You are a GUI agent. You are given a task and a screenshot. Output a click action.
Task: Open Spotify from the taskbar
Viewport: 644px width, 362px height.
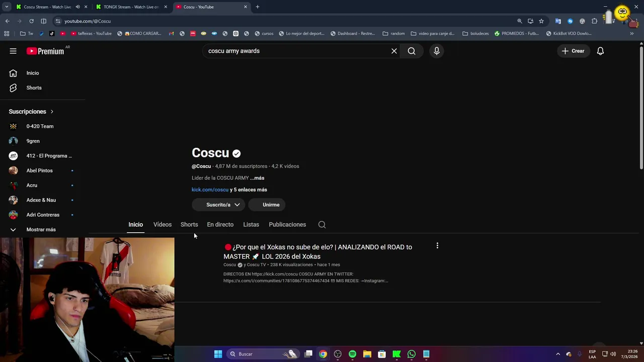[x=352, y=354]
